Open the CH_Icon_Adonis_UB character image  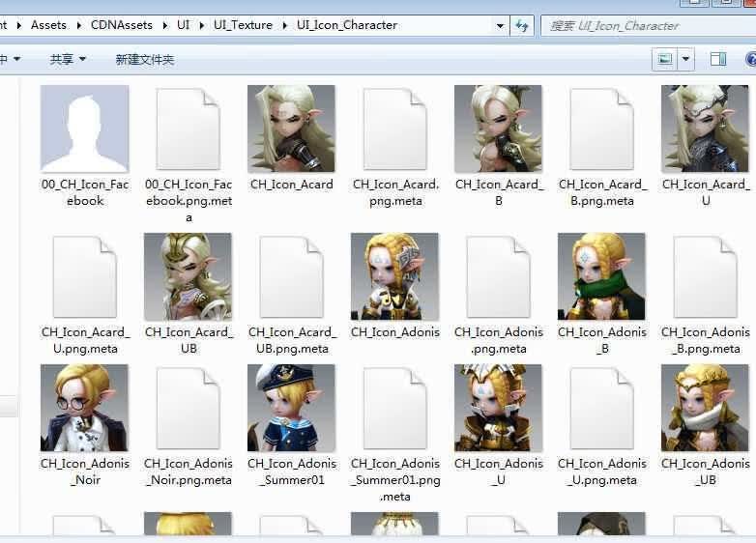[705, 408]
